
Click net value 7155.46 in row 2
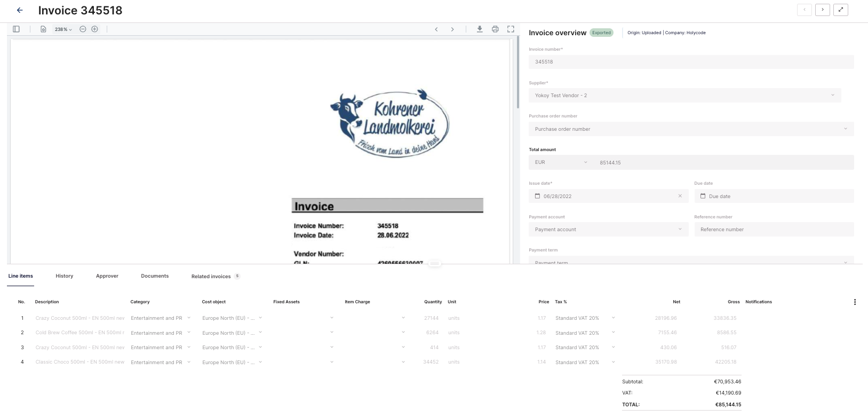tap(667, 333)
